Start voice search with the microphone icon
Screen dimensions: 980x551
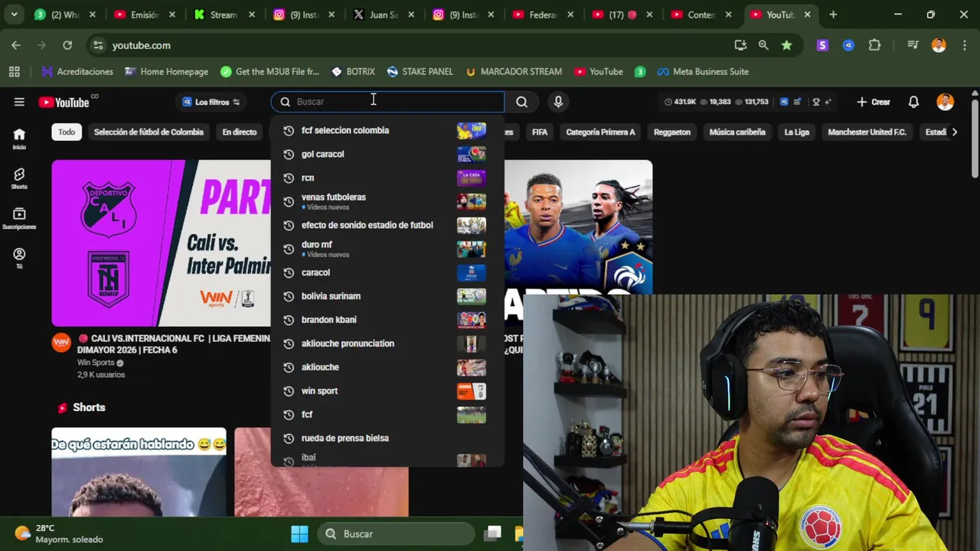tap(558, 102)
